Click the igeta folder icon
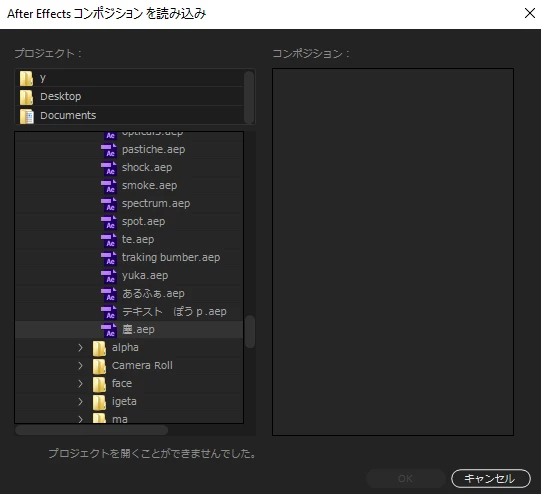The width and height of the screenshot is (541, 494). click(x=99, y=402)
